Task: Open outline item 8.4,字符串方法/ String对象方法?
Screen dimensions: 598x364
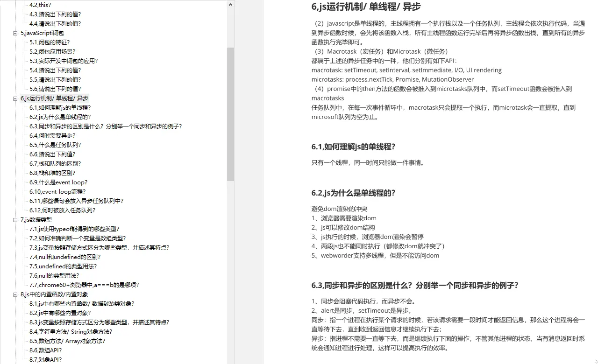Action: (71, 332)
